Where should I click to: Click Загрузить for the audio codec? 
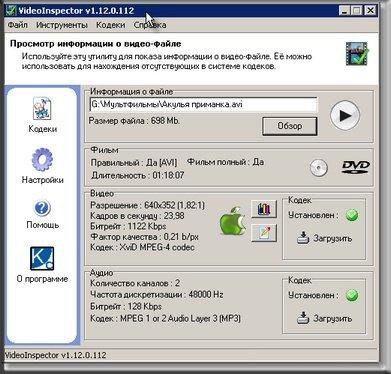[332, 318]
